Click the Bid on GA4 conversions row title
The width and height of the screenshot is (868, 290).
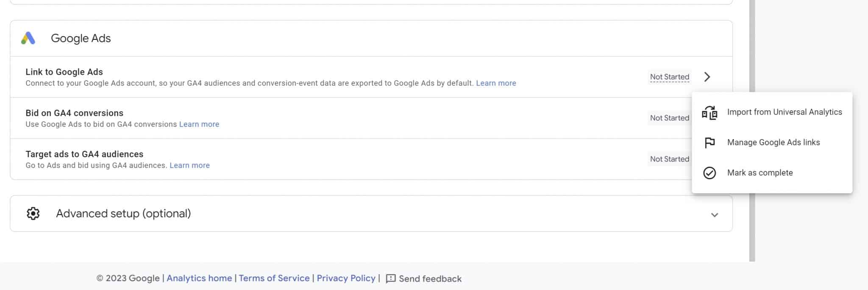click(x=74, y=113)
